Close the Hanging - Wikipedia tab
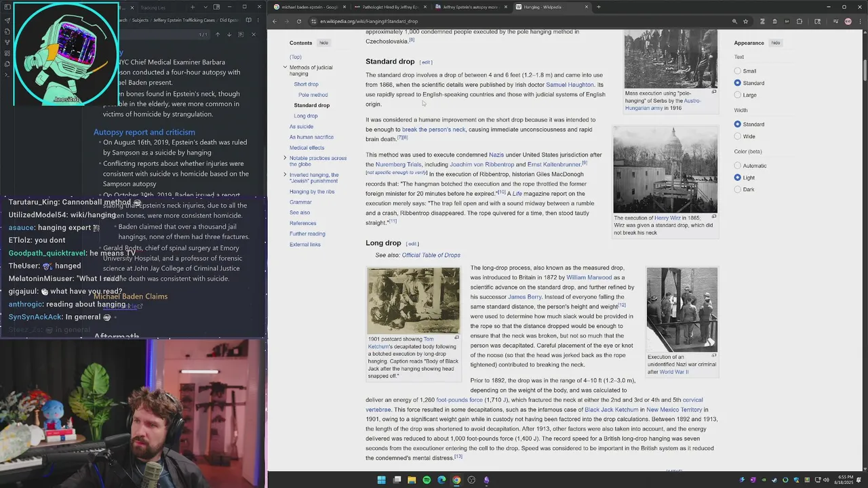This screenshot has height=488, width=868. click(587, 7)
